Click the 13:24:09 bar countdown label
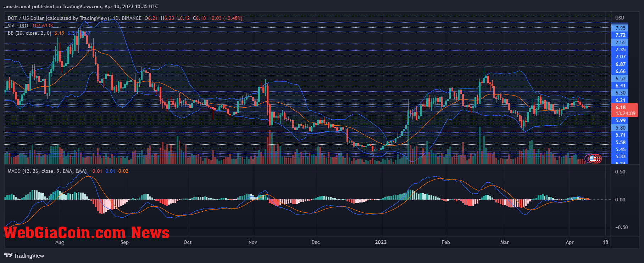Image resolution: width=644 pixels, height=263 pixels. coord(625,114)
